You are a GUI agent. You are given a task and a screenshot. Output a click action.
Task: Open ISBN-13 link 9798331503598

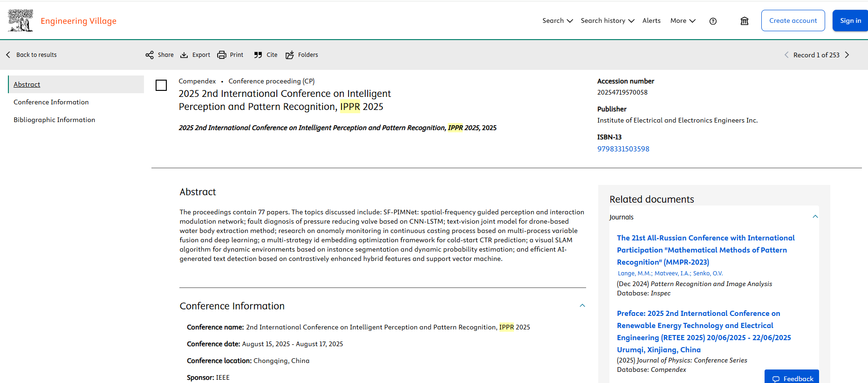623,149
